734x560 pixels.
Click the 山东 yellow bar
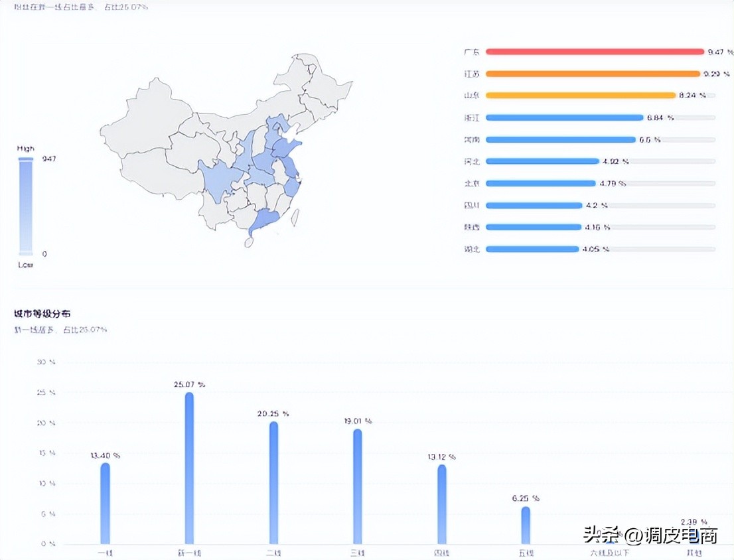(x=581, y=95)
